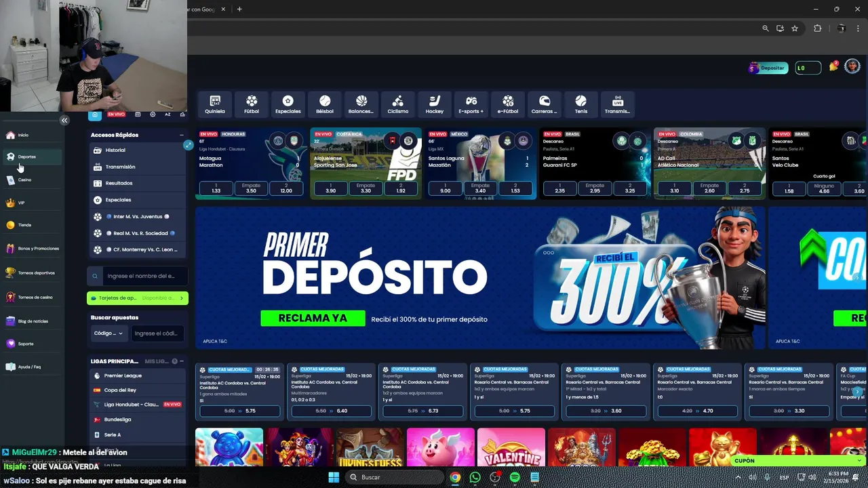Open the CF. Monterrey Vs. C. Leon quick link

pyautogui.click(x=138, y=249)
